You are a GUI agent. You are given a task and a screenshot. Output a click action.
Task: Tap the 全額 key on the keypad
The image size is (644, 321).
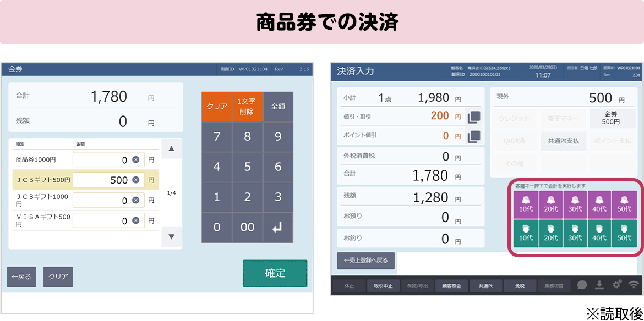pyautogui.click(x=278, y=107)
